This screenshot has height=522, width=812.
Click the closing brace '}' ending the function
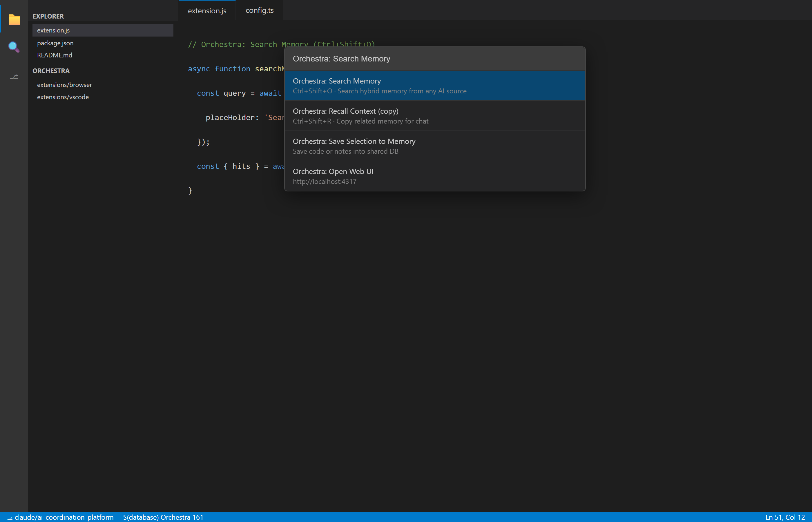[190, 191]
